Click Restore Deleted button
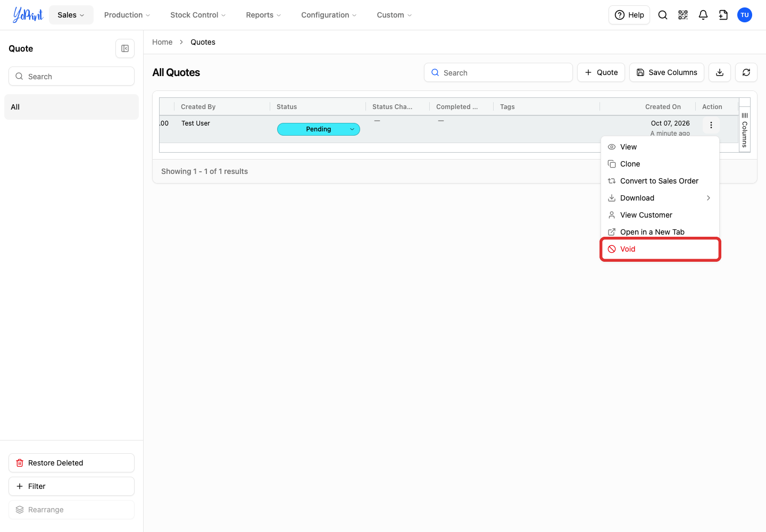 click(71, 463)
